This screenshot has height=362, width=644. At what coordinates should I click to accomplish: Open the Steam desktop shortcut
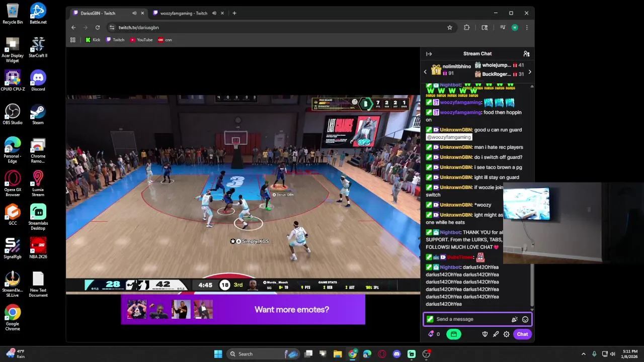[x=38, y=114]
